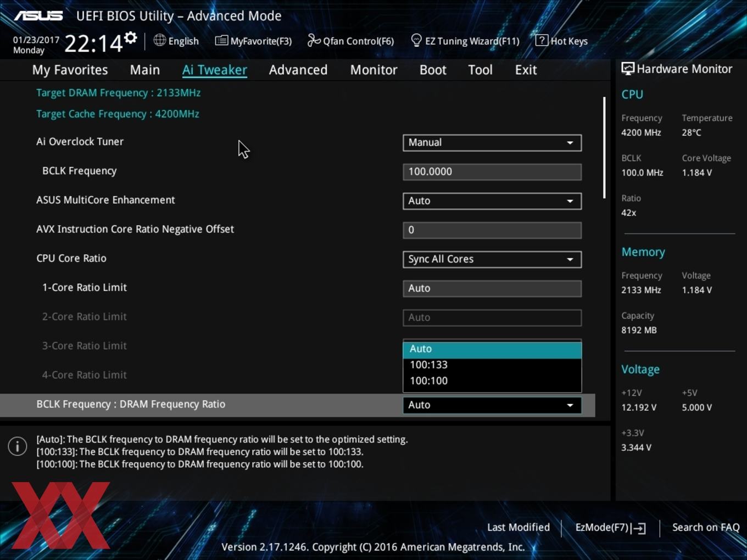The width and height of the screenshot is (747, 560).
Task: Click the +12V 12.192 V reading
Action: 639,407
